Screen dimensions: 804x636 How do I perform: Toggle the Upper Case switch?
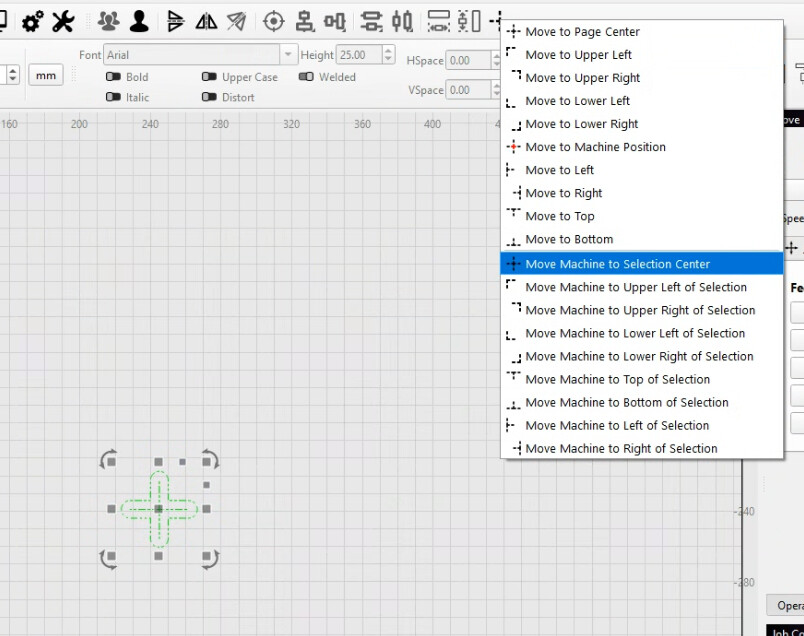209,77
